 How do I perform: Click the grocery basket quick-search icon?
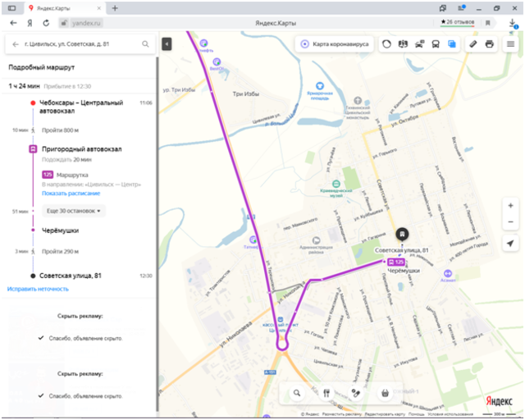(384, 393)
